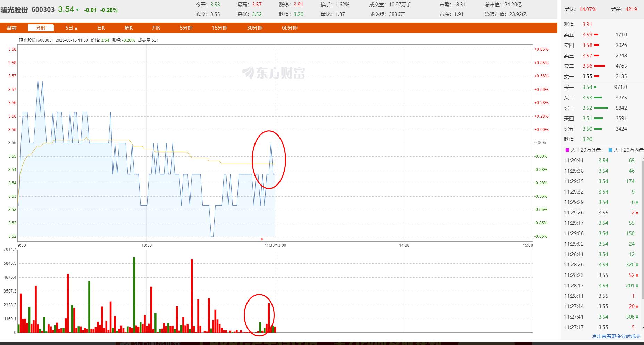This screenshot has width=644, height=345.
Task: Click the stock code 600303
Action: [43, 10]
